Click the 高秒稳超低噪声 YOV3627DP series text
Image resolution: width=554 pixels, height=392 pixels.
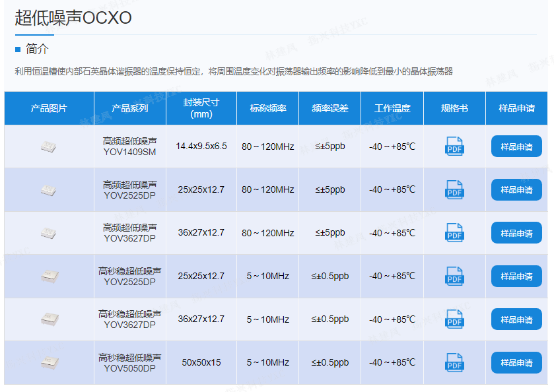130,319
